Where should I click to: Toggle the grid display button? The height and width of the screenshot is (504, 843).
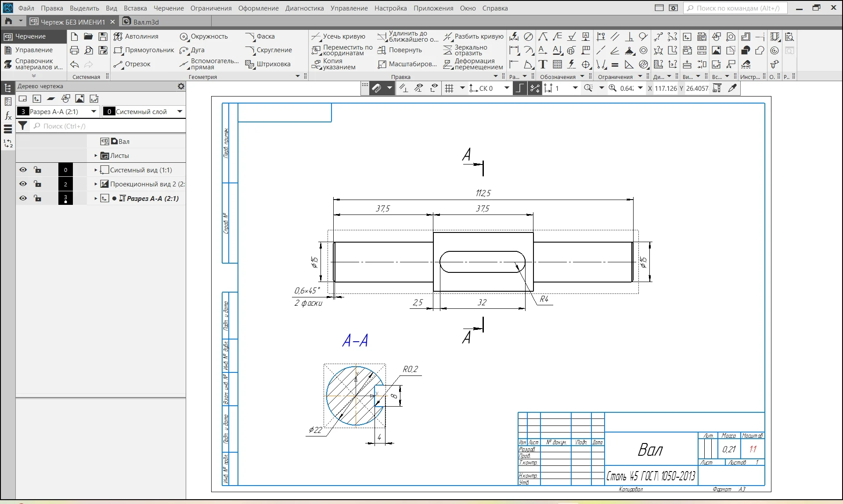[x=449, y=88]
